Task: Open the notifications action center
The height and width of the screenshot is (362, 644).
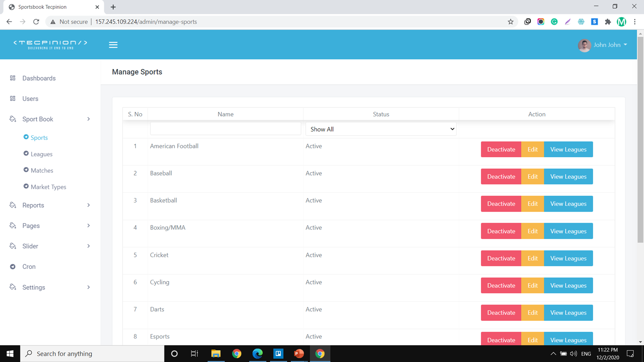Action: coord(630,354)
